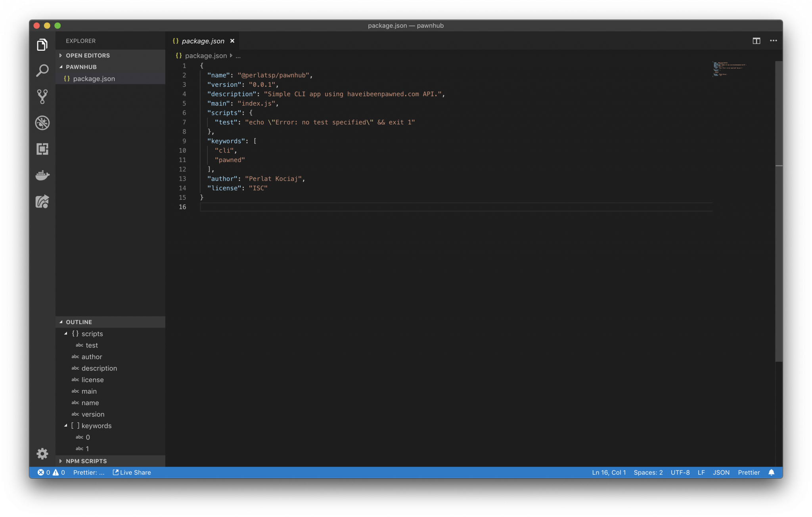Select license symbol in Outline

[x=110, y=380]
